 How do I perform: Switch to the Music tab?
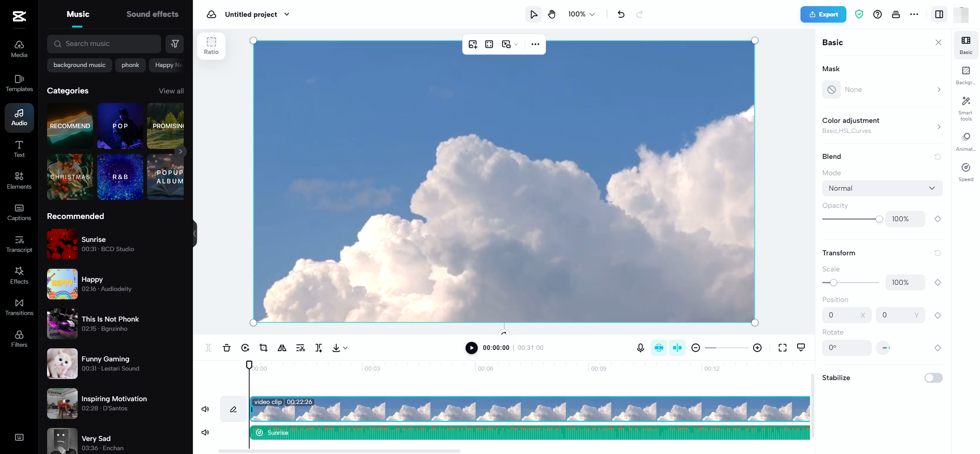click(x=78, y=14)
